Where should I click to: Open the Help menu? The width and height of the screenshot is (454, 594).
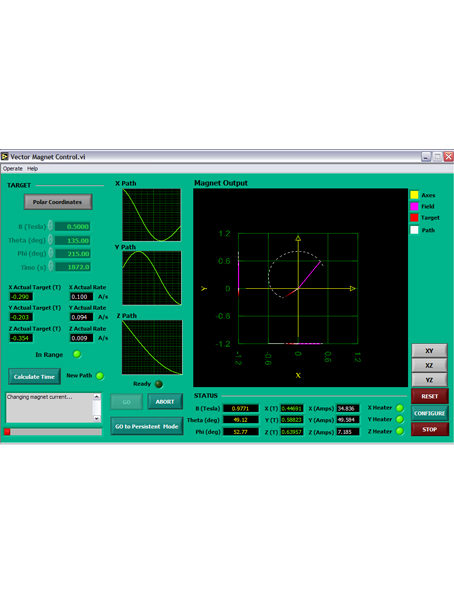pos(32,169)
